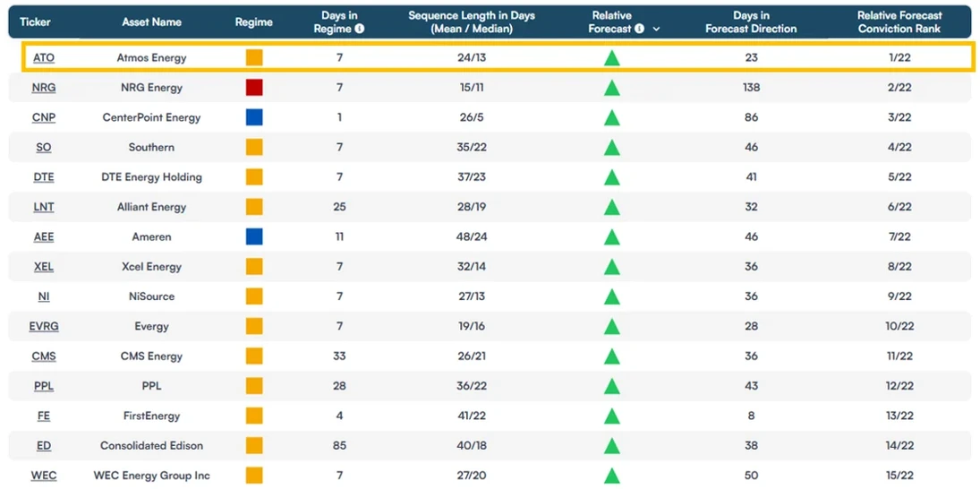
Task: Click the forecast triangle for PPL
Action: [612, 386]
